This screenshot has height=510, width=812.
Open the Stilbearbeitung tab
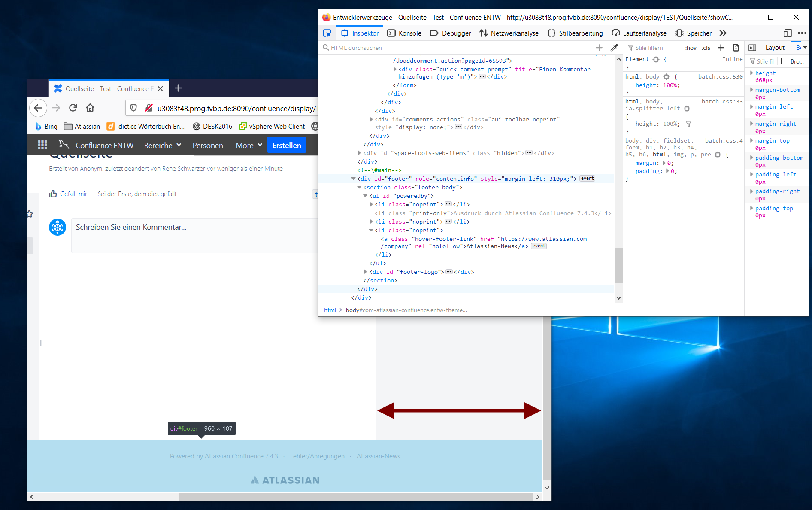(575, 33)
